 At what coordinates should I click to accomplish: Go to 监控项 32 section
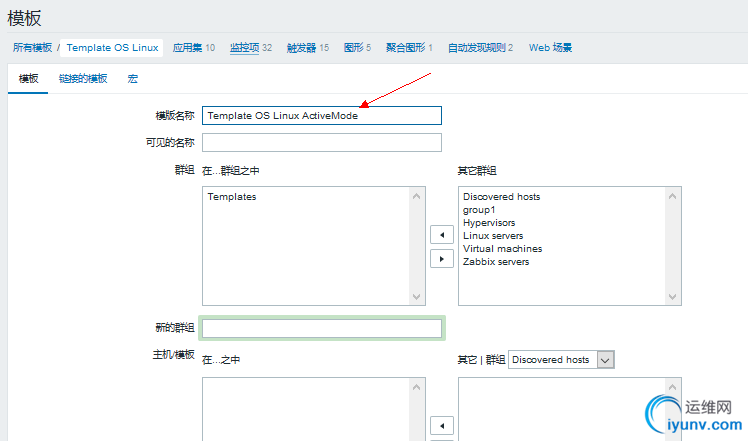(251, 48)
